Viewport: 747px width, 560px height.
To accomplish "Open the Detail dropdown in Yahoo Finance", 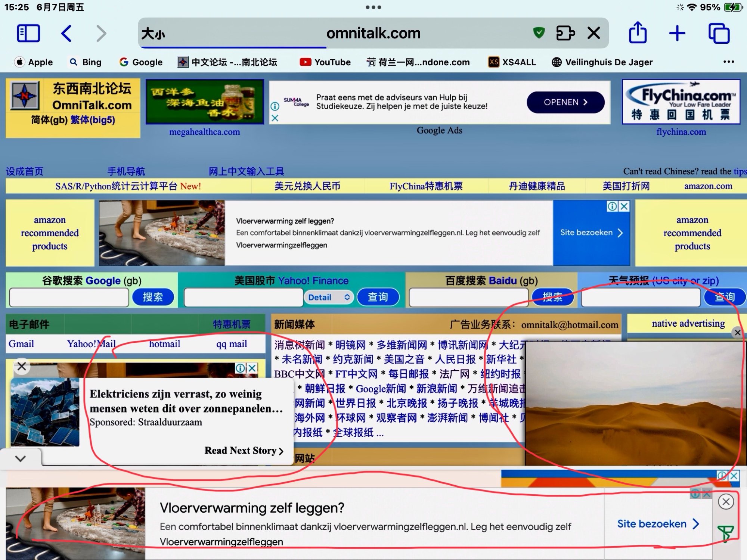I will (x=329, y=297).
